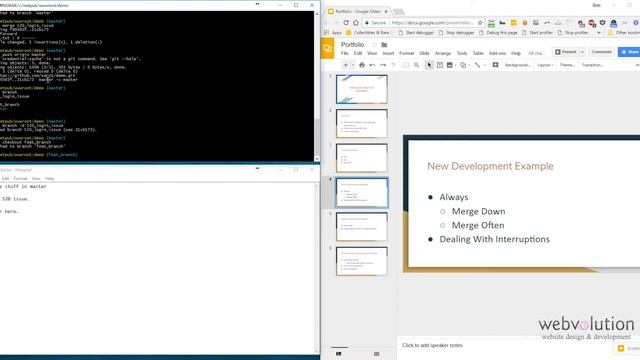Reload the page in Chrome
The image size is (640, 360).
click(346, 23)
